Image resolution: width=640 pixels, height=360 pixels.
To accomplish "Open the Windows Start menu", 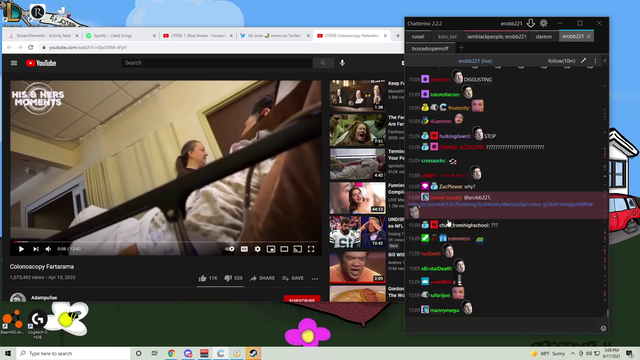I will pos(8,353).
